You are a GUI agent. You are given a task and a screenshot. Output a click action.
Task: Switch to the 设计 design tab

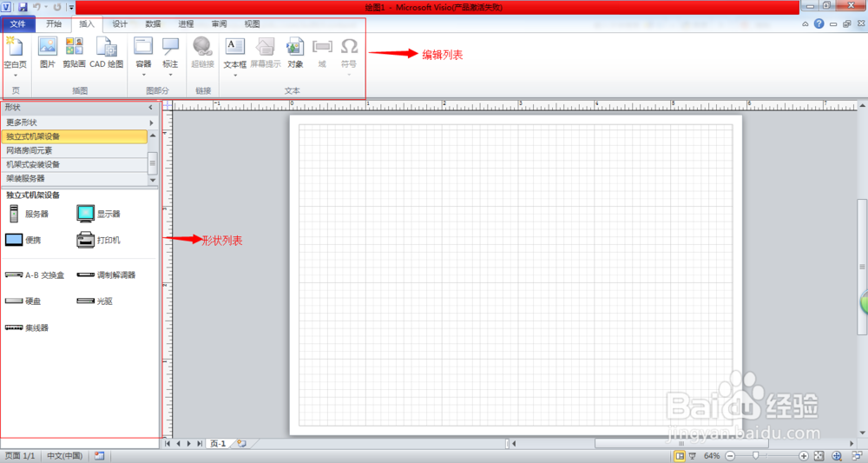click(x=120, y=23)
